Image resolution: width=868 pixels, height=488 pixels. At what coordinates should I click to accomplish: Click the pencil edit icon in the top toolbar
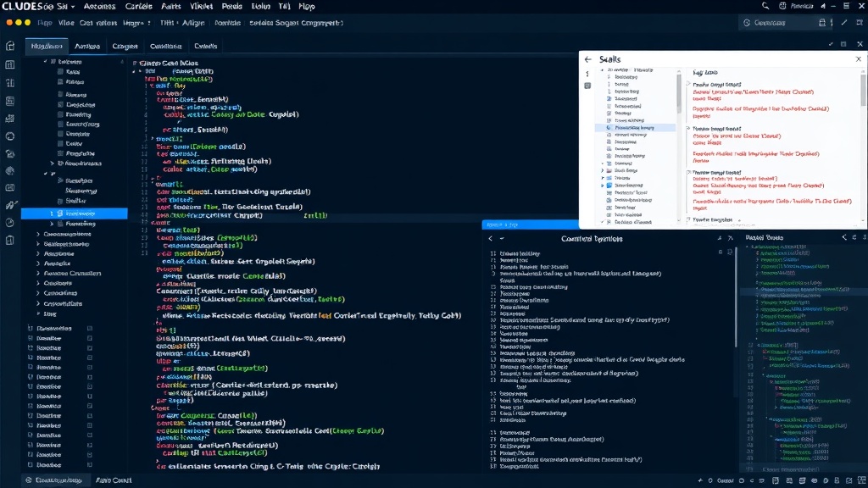click(x=844, y=23)
